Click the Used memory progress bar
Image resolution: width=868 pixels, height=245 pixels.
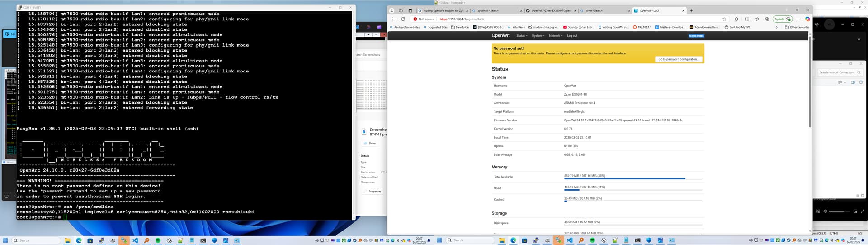tap(633, 190)
